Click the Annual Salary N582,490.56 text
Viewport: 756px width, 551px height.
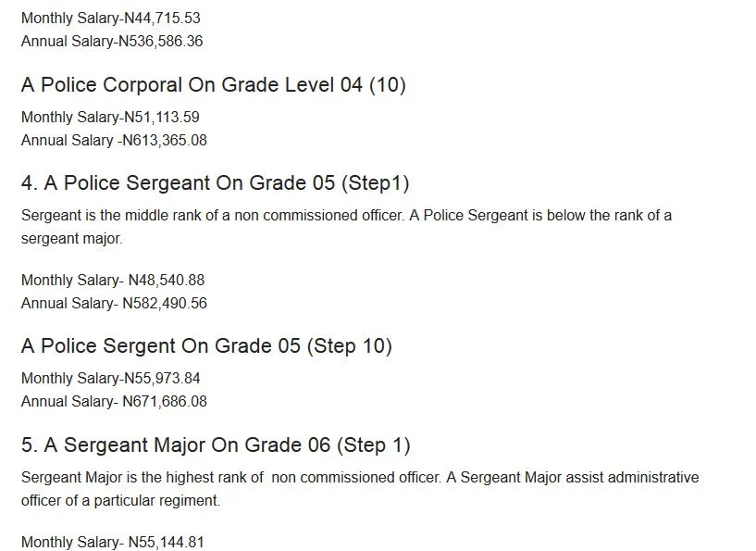point(114,304)
